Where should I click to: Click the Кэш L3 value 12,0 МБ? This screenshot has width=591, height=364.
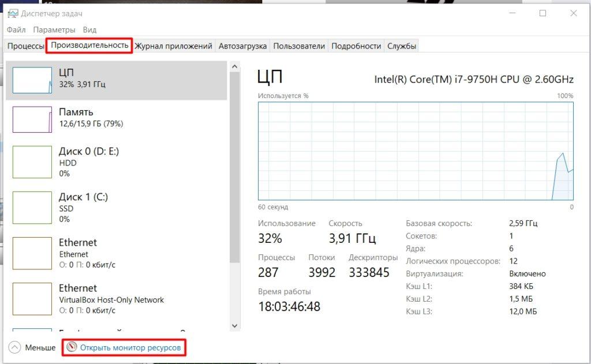523,312
